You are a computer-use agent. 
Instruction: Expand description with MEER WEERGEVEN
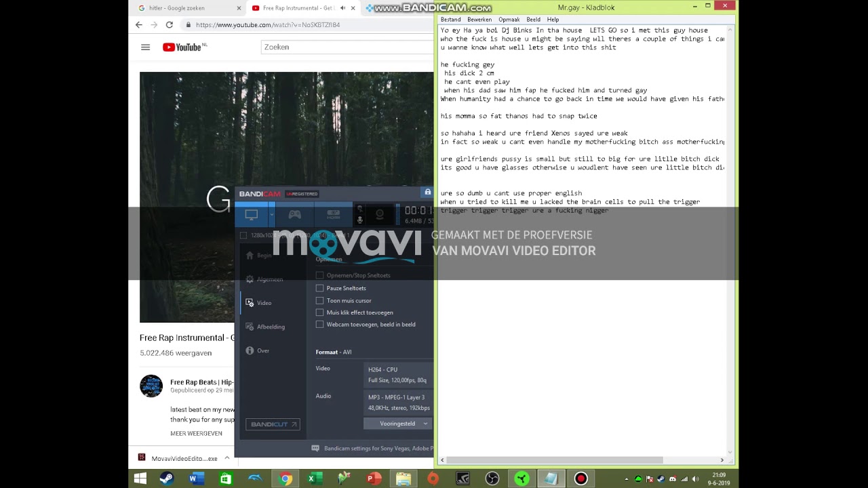pos(196,433)
